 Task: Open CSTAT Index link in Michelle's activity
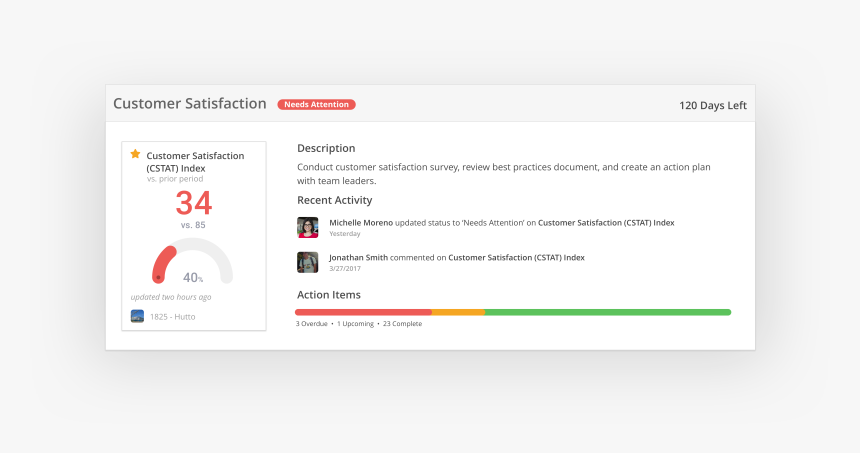pos(606,222)
